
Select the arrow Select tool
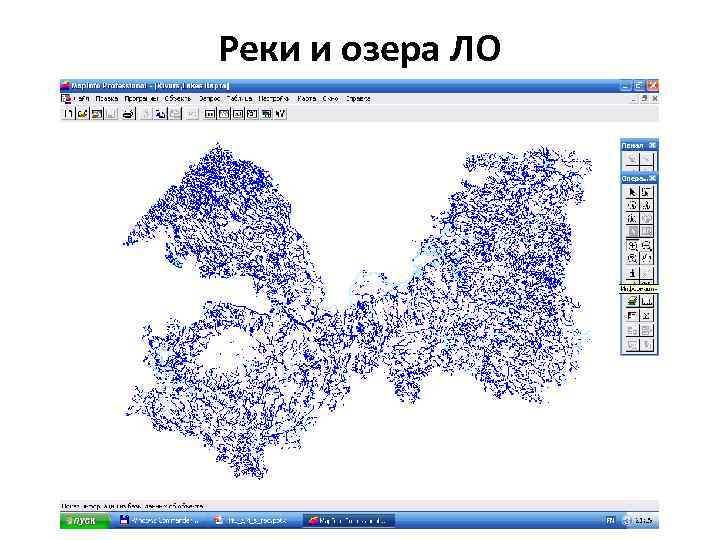pyautogui.click(x=632, y=192)
